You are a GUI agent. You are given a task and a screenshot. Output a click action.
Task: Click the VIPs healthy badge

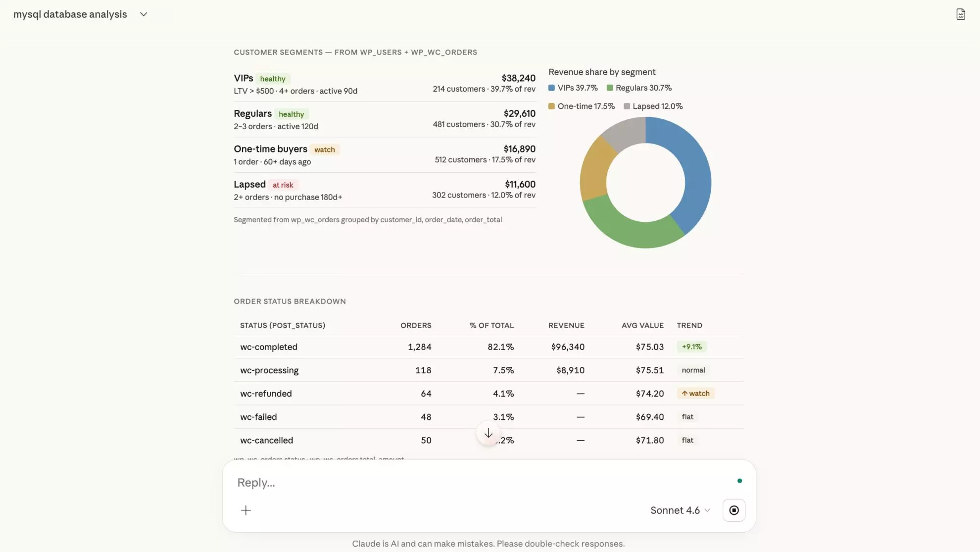tap(273, 79)
